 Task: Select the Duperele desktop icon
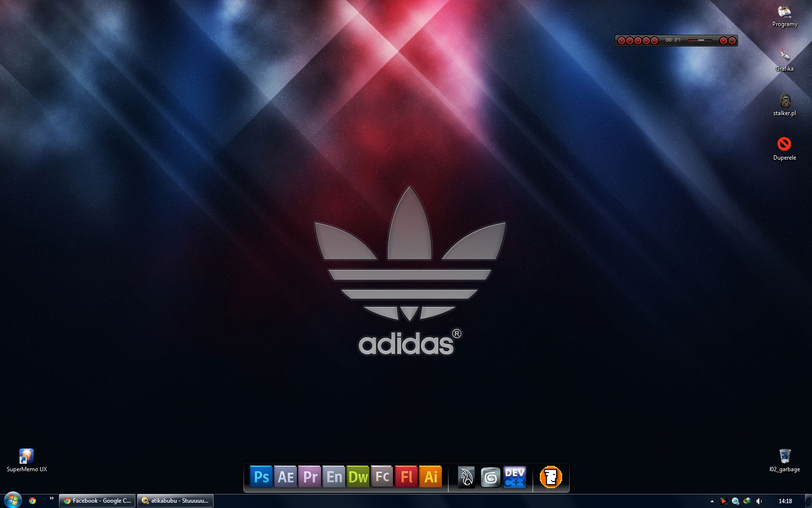[x=784, y=149]
